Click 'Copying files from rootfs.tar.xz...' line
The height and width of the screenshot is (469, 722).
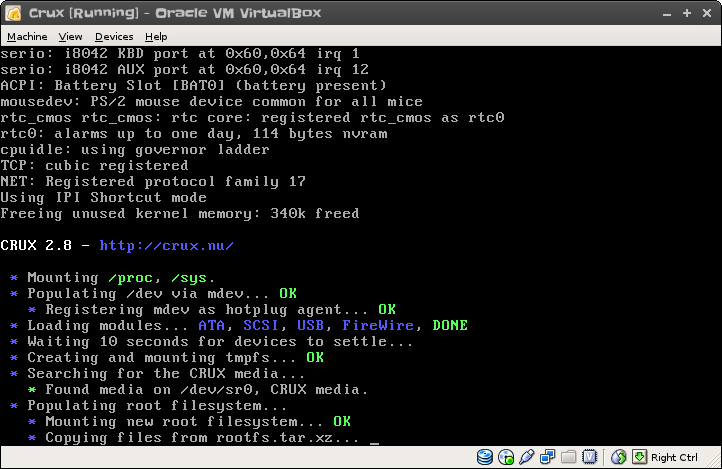pyautogui.click(x=203, y=437)
